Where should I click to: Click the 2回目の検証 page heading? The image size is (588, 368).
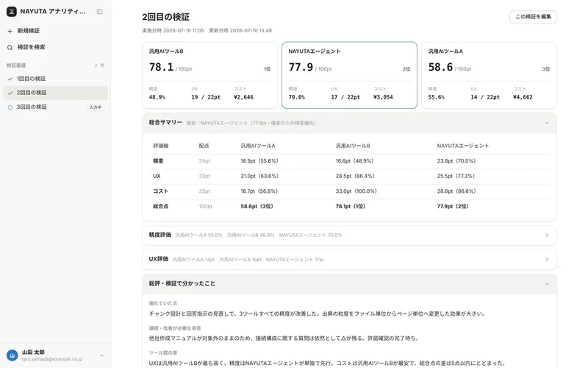pyautogui.click(x=166, y=17)
